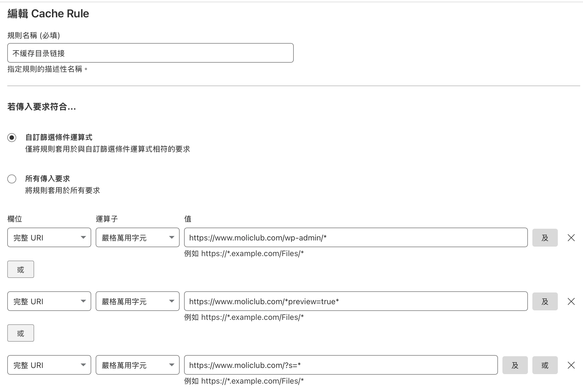The image size is (583, 392).
Task: Click the '值' column label
Action: point(188,219)
